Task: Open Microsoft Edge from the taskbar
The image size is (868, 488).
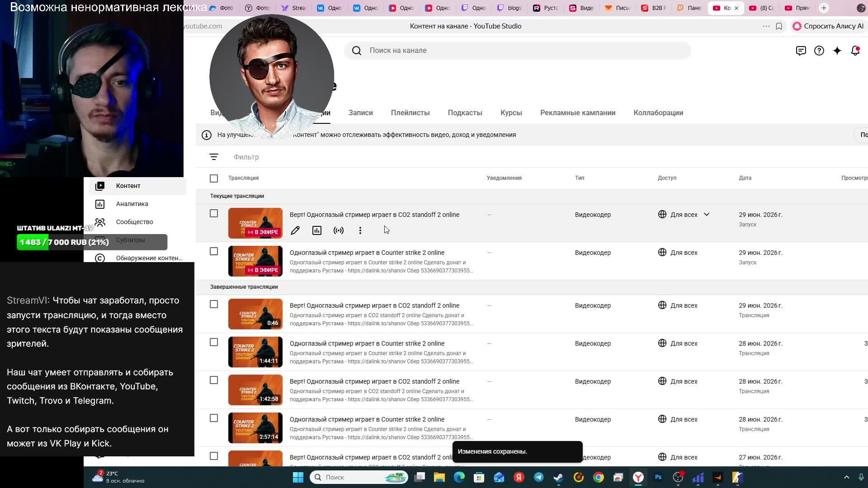Action: point(459,477)
